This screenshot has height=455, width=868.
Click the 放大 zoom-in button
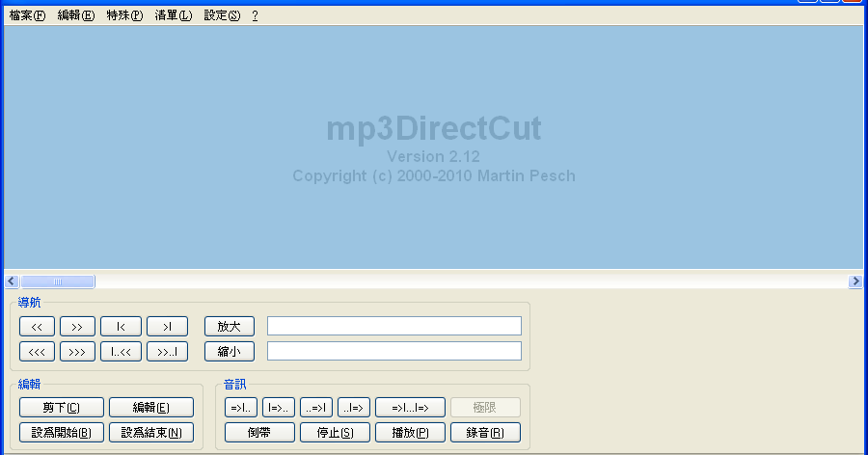230,327
